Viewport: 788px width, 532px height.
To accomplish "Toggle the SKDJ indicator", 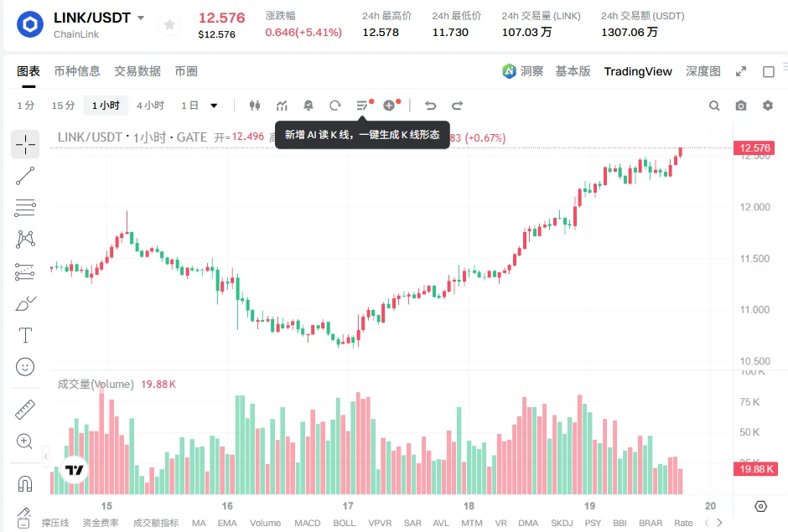I will click(x=562, y=523).
